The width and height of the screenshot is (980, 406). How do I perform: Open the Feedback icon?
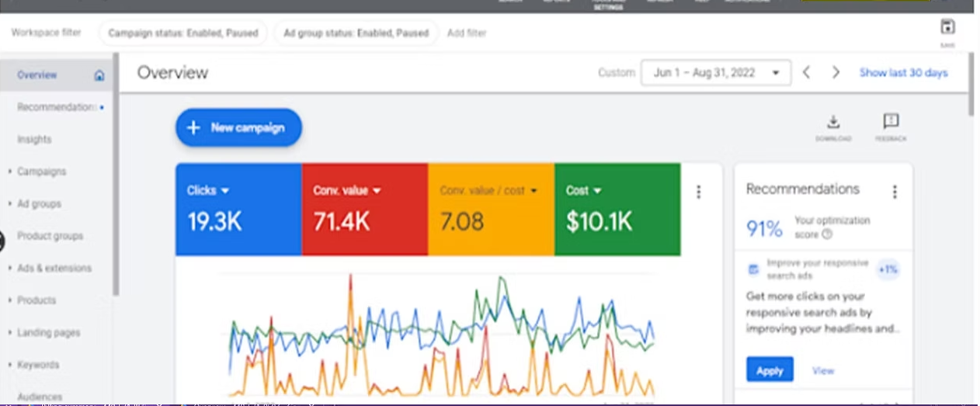tap(891, 122)
